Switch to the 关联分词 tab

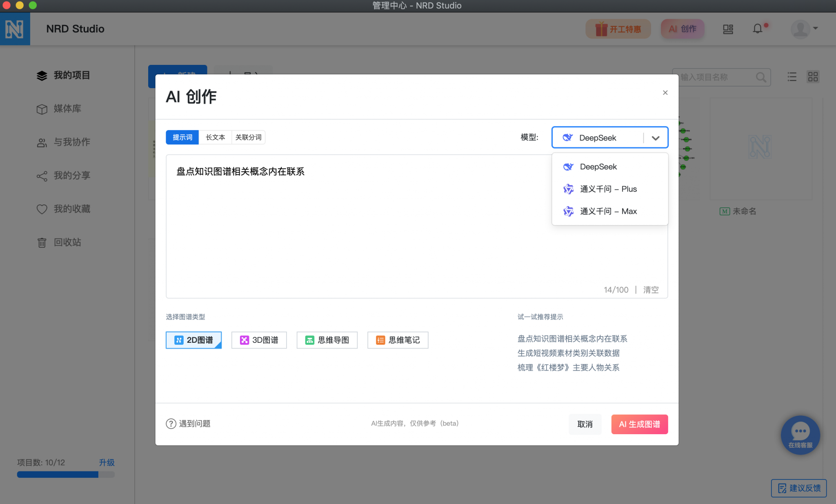(x=248, y=137)
